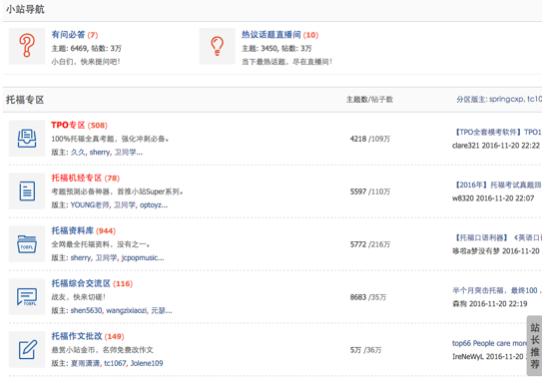Click poster name IreNeWyL
550x383 pixels.
468,356
